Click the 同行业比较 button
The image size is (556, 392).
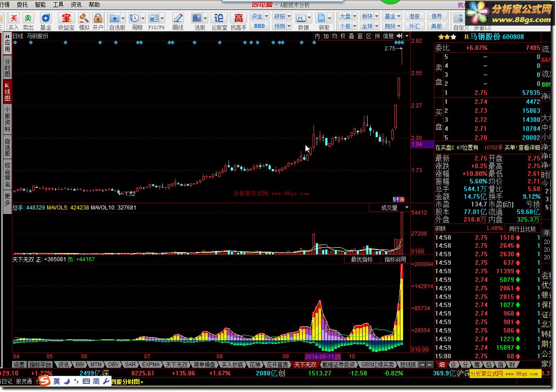(522, 229)
